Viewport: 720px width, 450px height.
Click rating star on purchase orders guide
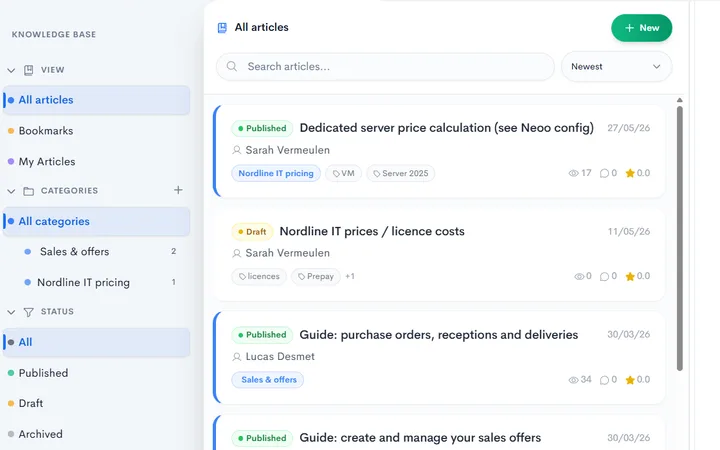coord(630,380)
